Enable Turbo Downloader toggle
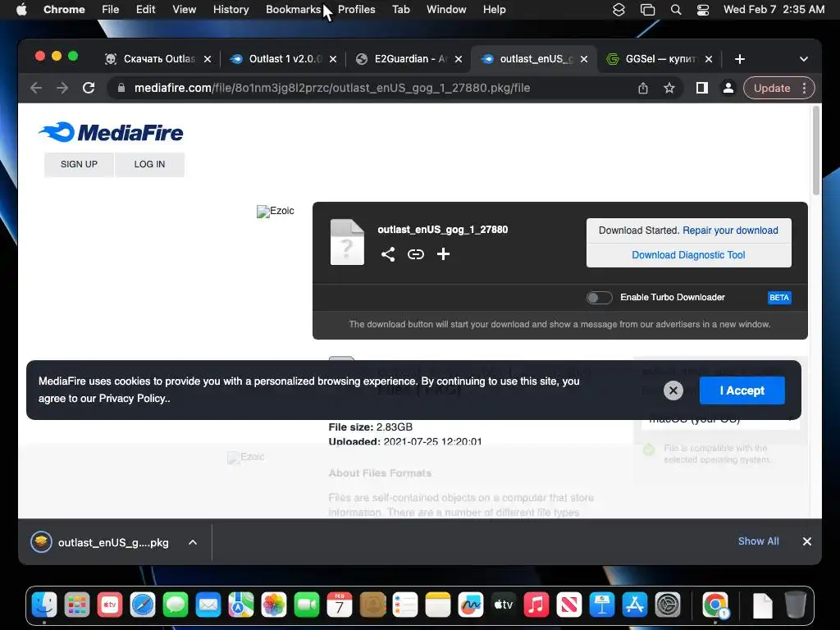This screenshot has width=840, height=630. point(599,297)
